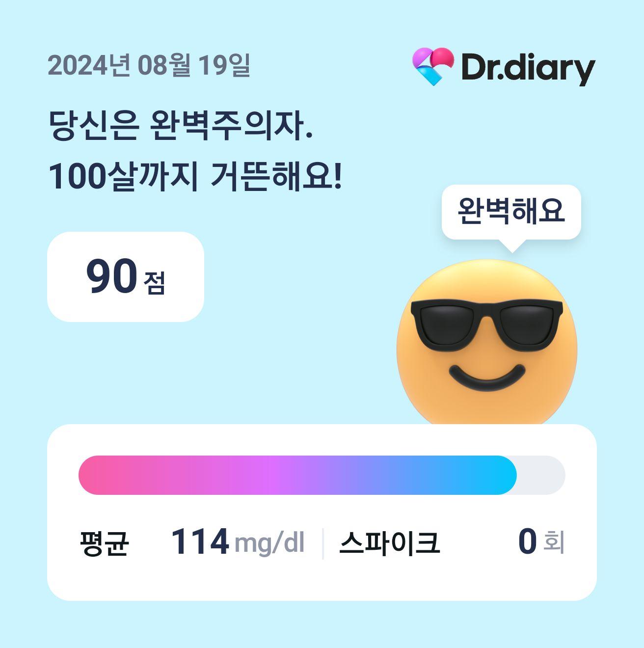Tap the 114 mg/dl average value
Image resolution: width=644 pixels, height=648 pixels.
click(238, 542)
